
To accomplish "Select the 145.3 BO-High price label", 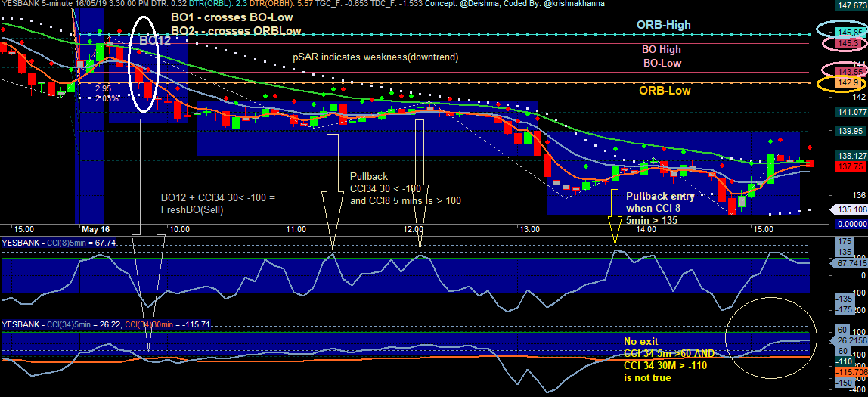I will point(847,42).
